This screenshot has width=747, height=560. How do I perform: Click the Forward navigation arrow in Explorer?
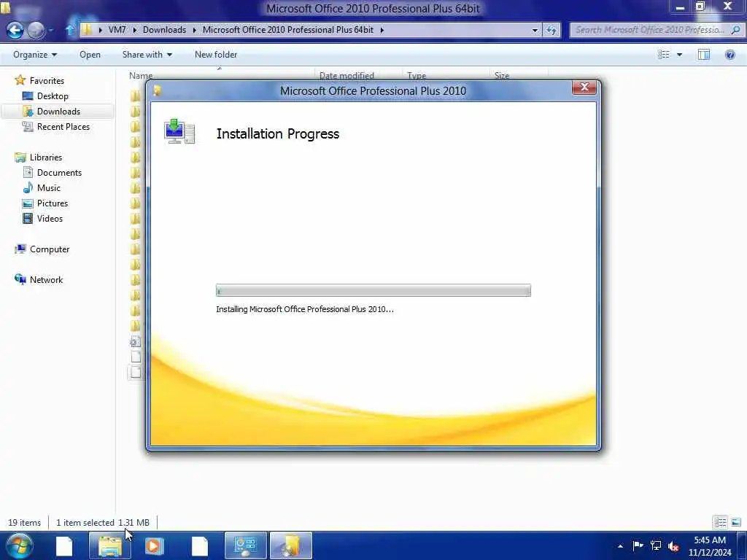tap(36, 30)
